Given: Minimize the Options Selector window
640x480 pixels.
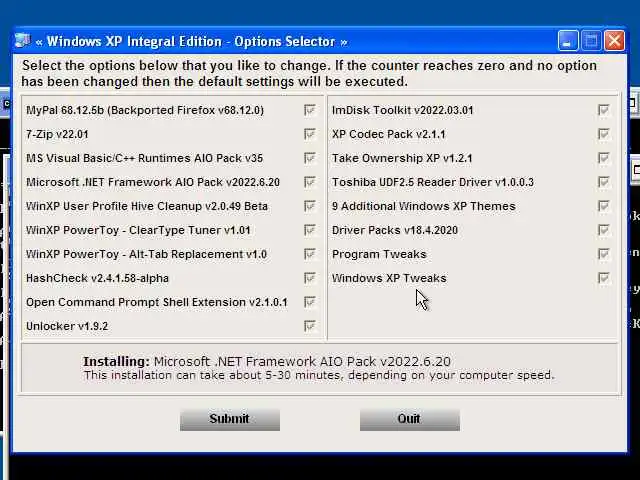Looking at the screenshot, I should tap(568, 41).
